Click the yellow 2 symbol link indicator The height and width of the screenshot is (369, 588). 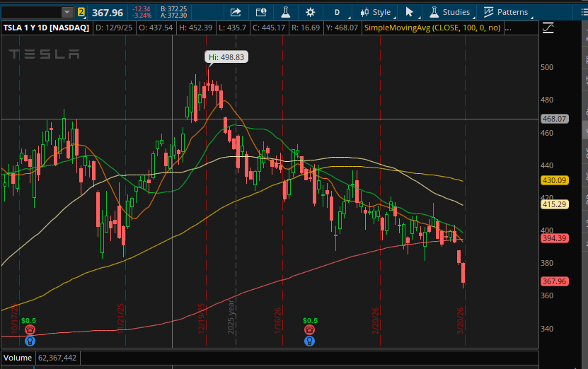tap(81, 12)
